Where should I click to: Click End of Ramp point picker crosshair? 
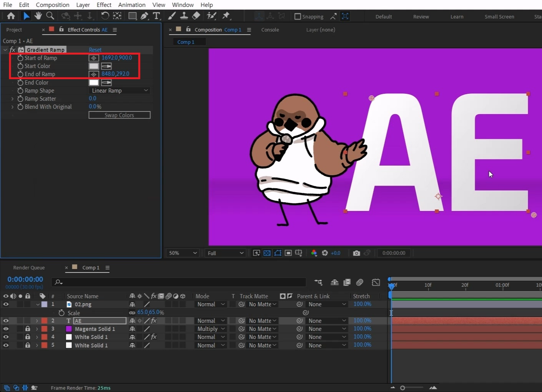(93, 74)
